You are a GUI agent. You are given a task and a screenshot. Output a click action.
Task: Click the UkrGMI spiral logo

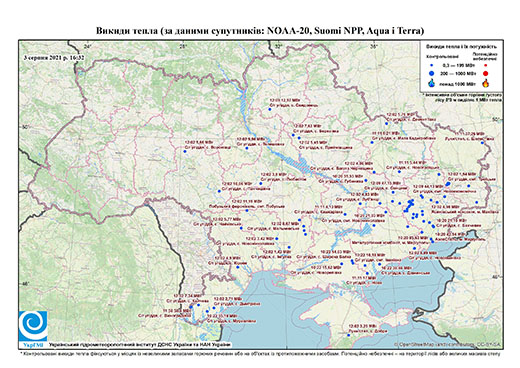point(33,326)
